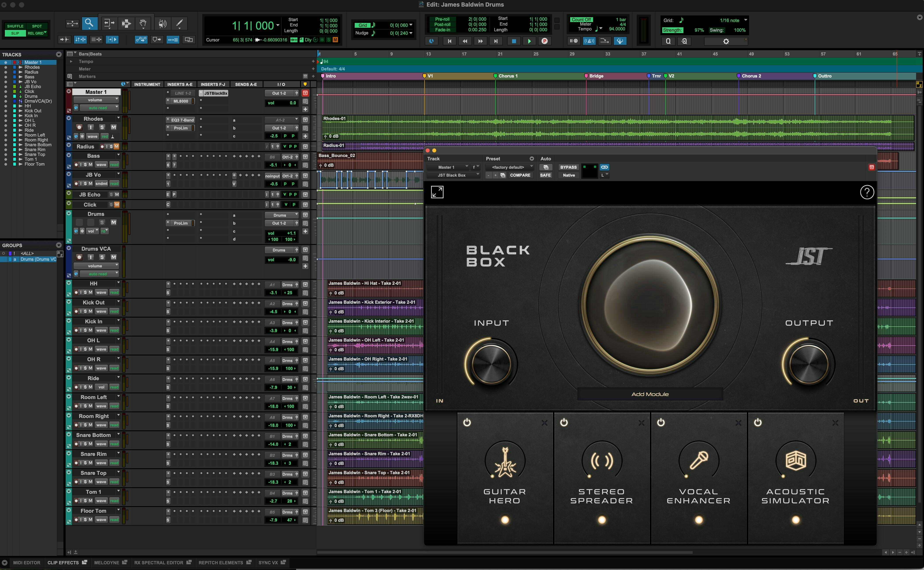Solo the Drums VCA track

102,257
